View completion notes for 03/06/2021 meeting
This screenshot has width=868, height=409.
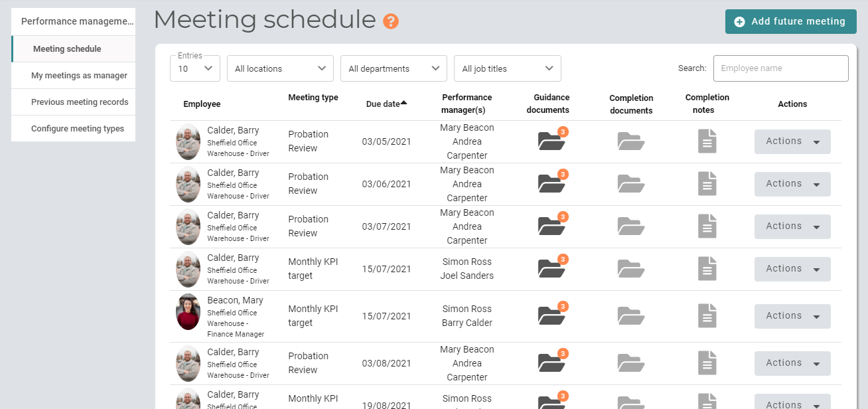[707, 184]
